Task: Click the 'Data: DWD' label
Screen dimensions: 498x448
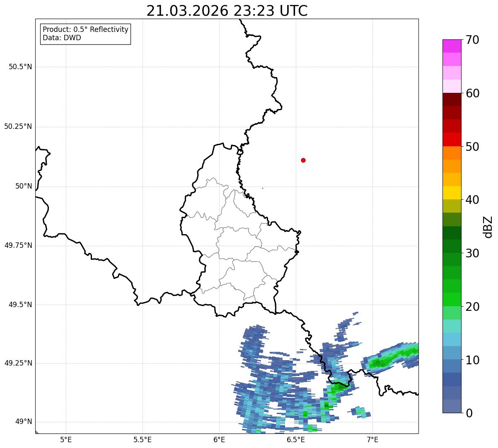Action: click(62, 38)
